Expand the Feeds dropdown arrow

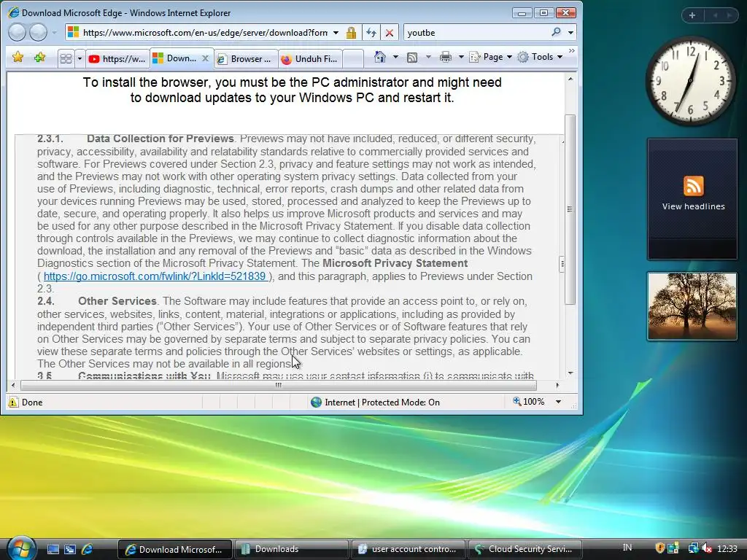click(427, 57)
